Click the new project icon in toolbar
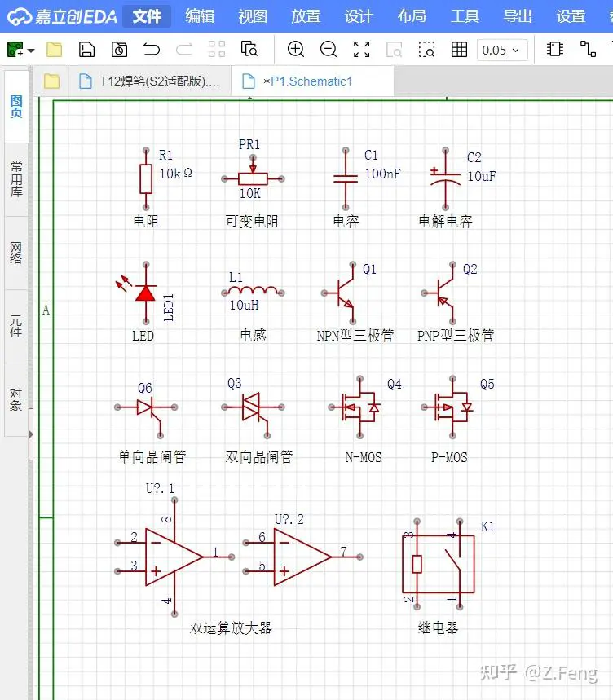This screenshot has height=700, width=613. click(15, 50)
